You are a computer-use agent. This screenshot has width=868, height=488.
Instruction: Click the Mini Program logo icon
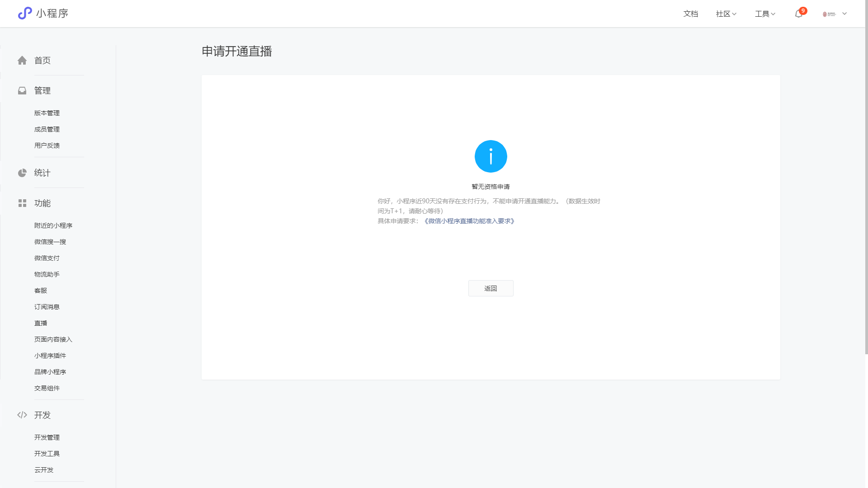tap(25, 13)
